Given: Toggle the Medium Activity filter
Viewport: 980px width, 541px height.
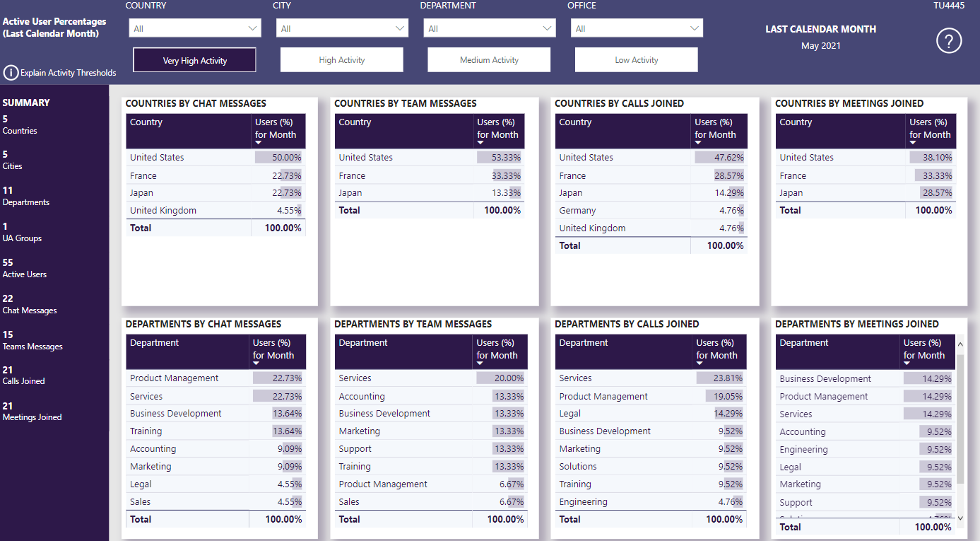Looking at the screenshot, I should click(x=489, y=60).
